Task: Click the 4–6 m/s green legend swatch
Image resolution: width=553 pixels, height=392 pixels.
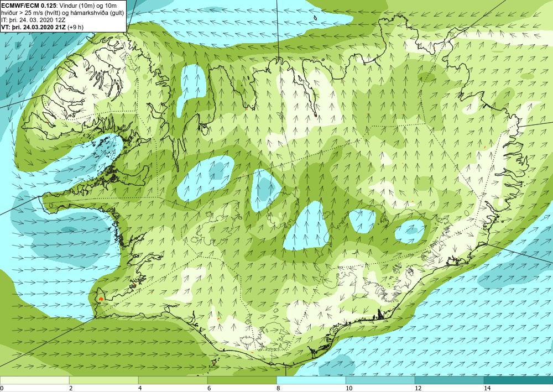Action: point(173,380)
